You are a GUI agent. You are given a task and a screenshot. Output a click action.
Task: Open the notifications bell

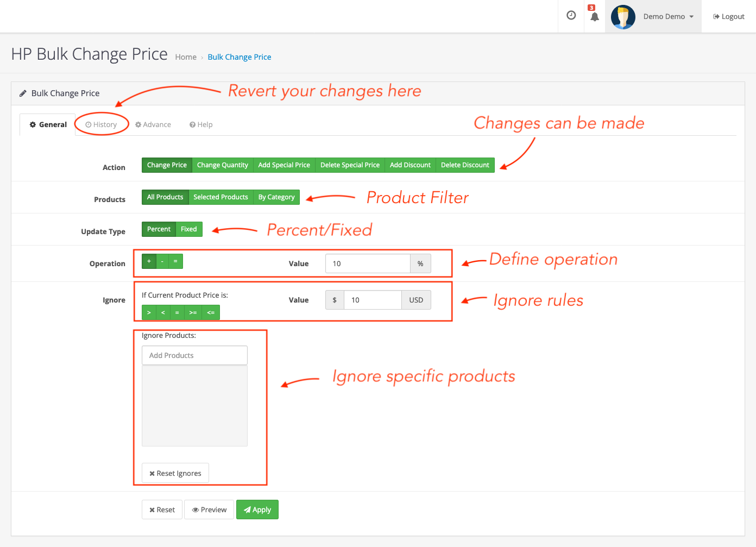coord(594,17)
